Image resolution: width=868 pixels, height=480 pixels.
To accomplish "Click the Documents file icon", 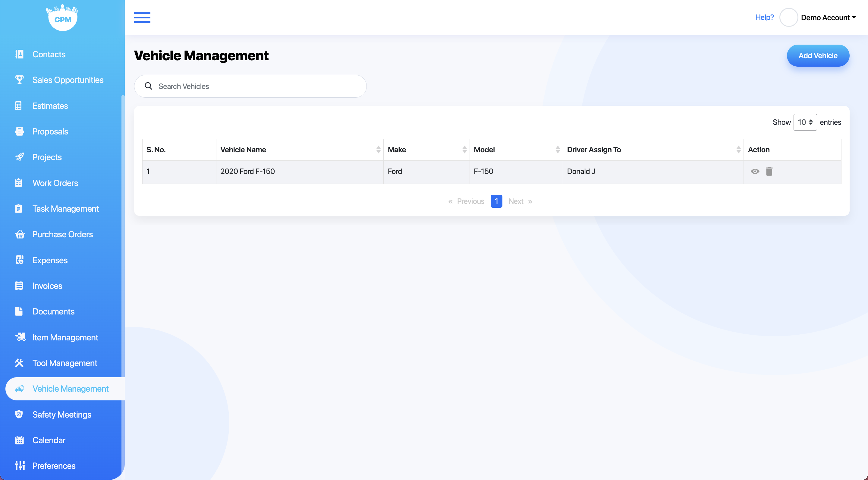I will point(18,311).
